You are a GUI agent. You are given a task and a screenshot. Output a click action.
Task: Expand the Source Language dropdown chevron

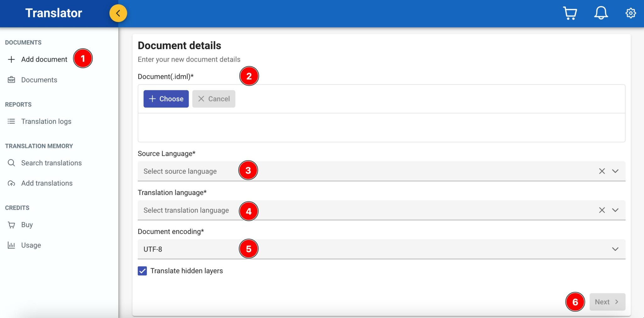(x=615, y=171)
